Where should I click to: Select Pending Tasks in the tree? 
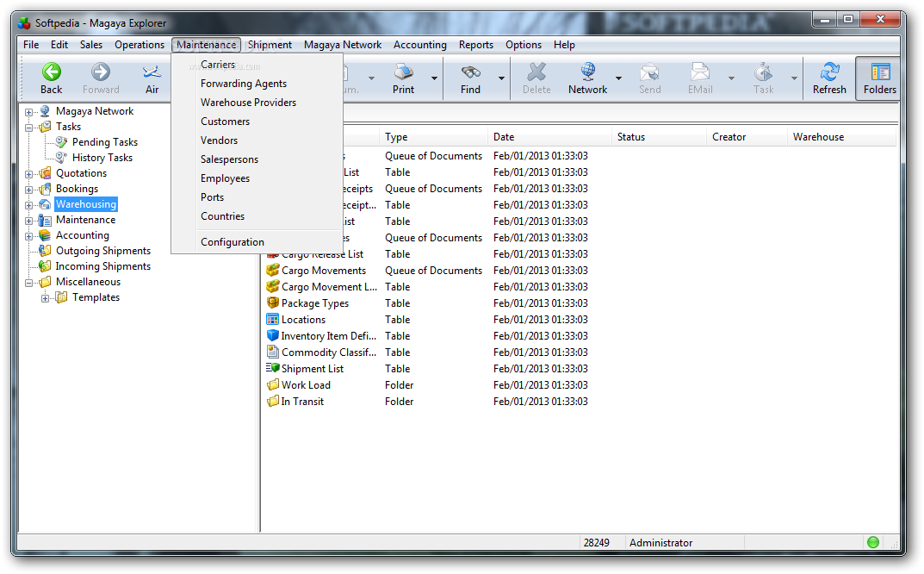[105, 142]
